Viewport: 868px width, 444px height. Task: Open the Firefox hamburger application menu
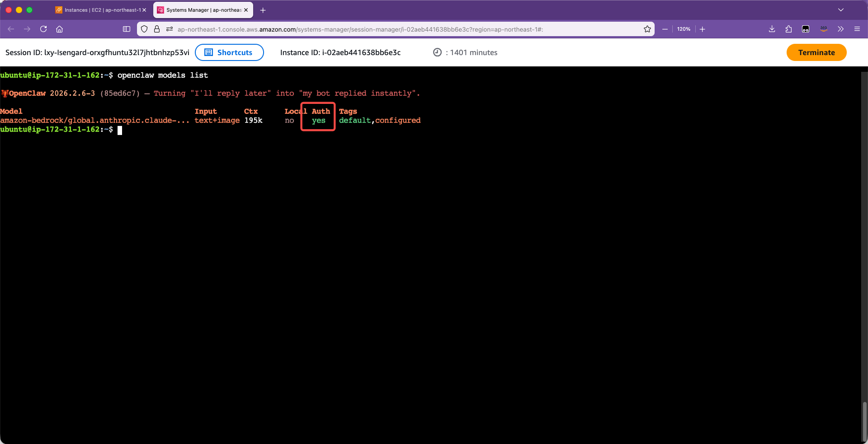pos(857,29)
